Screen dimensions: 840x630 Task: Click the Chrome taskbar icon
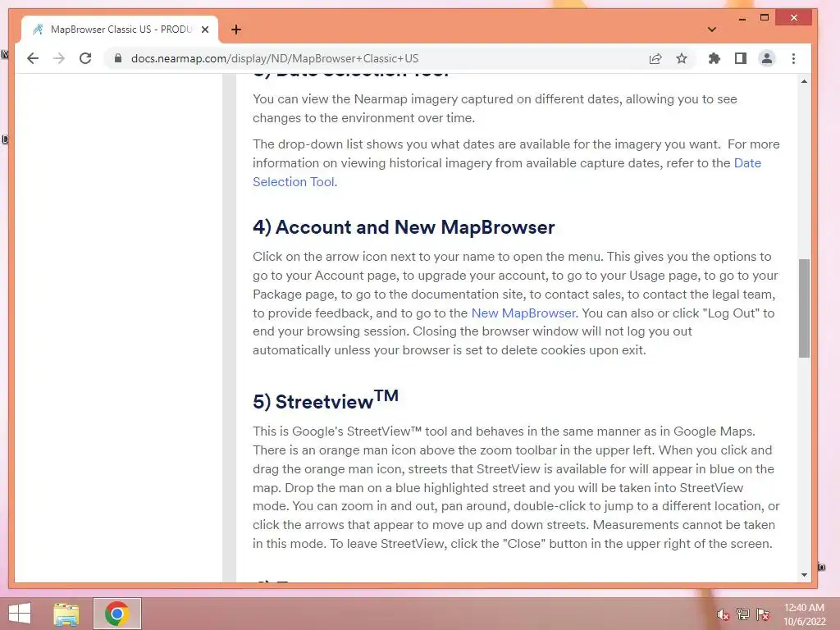(116, 614)
